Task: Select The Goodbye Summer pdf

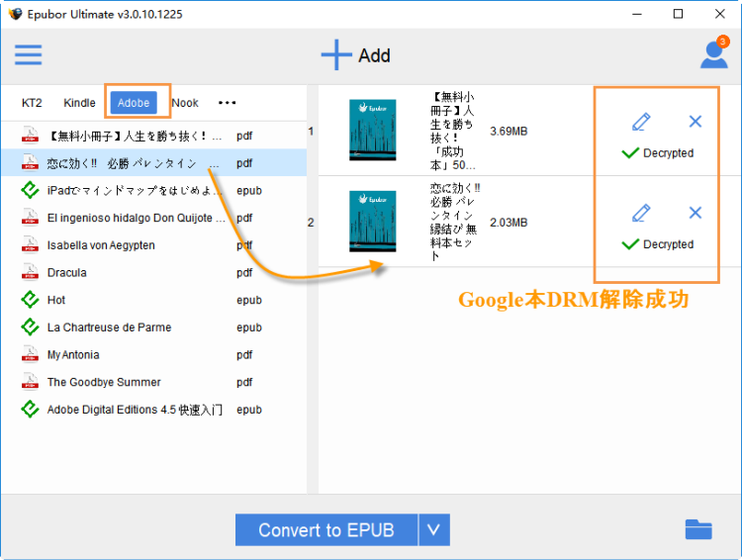Action: pos(153,382)
